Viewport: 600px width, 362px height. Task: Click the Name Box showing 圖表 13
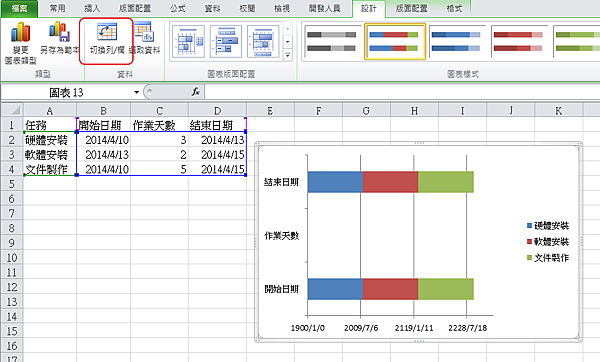67,92
